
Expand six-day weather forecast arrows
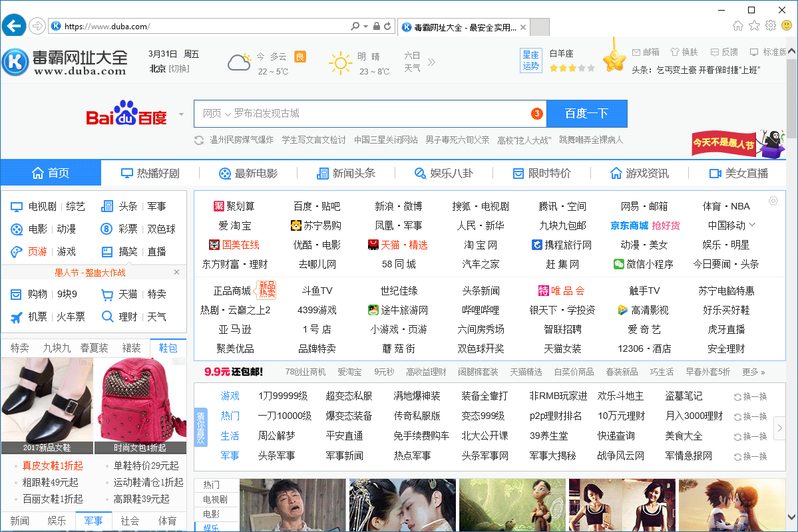coord(431,62)
